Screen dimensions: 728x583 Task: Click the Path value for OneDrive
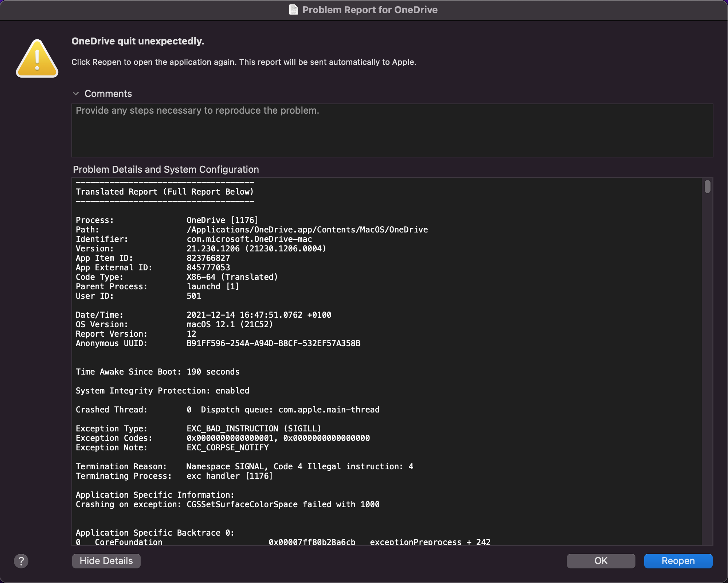[x=307, y=230]
